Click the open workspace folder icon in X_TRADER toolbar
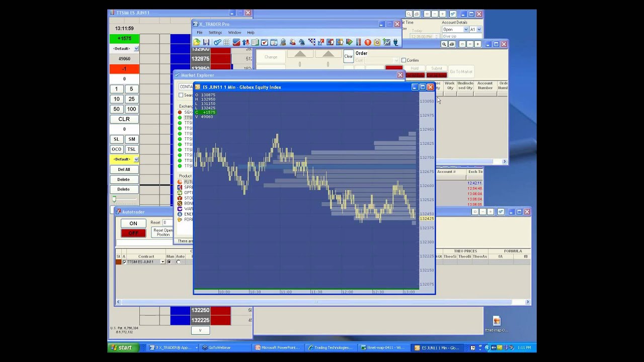The height and width of the screenshot is (362, 644). [197, 42]
